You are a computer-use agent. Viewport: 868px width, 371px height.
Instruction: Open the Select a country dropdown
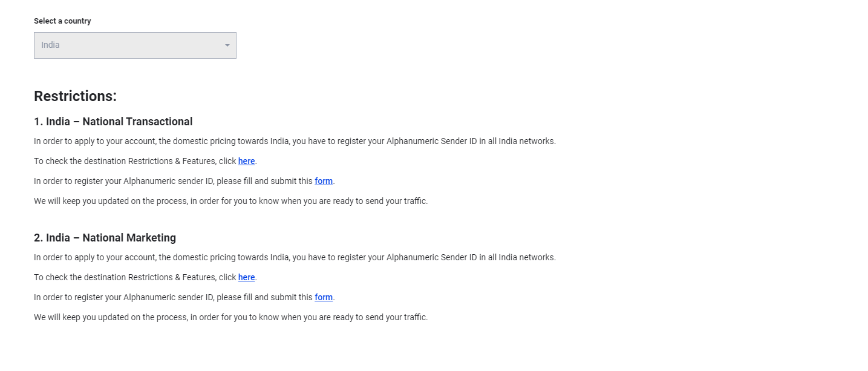pyautogui.click(x=135, y=45)
